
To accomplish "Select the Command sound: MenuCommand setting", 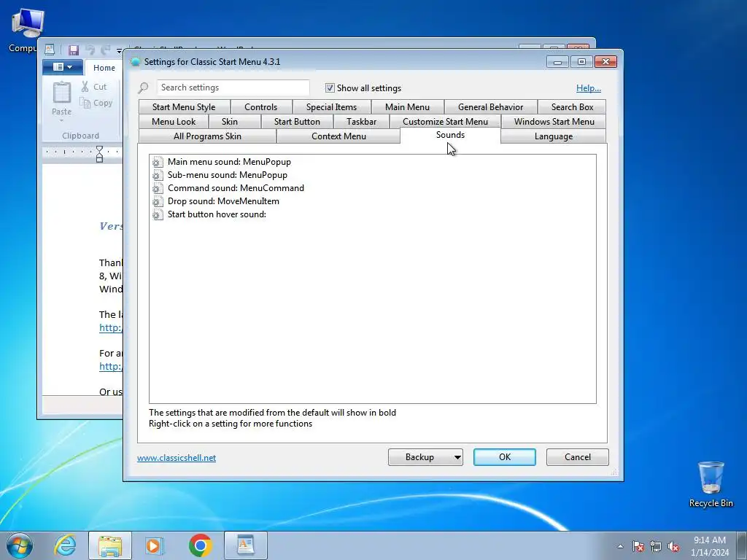I will [236, 188].
